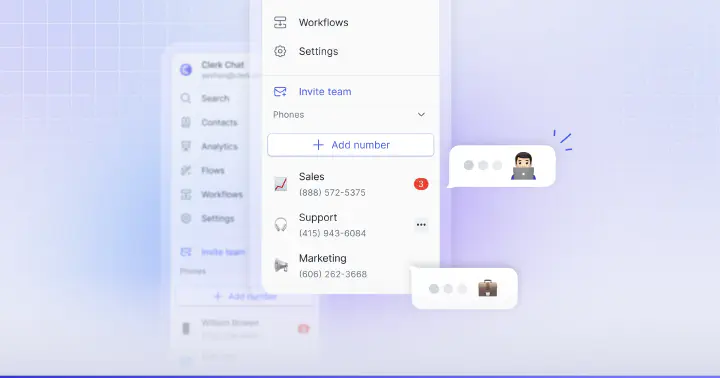Click the Invite team envelope icon
The image size is (720, 378).
280,91
